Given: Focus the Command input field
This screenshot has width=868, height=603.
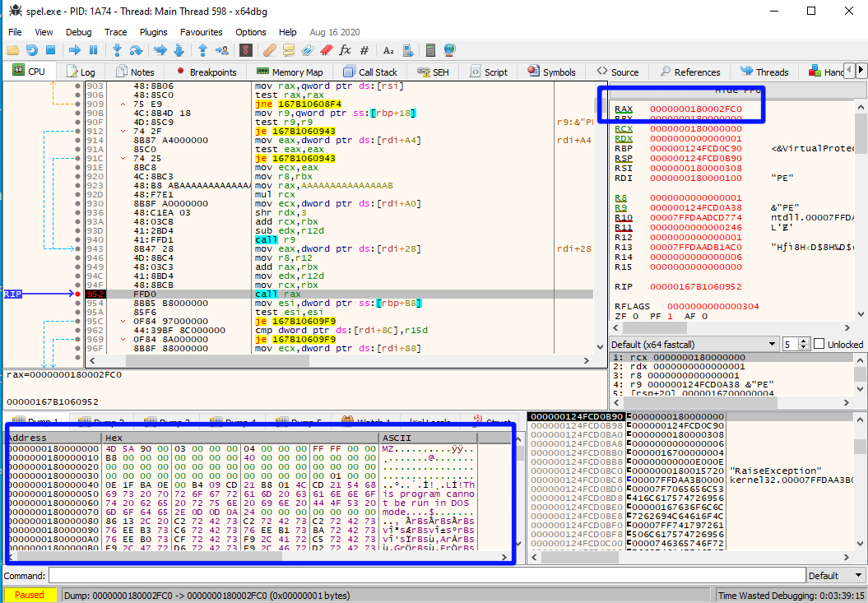Looking at the screenshot, I should (425, 576).
